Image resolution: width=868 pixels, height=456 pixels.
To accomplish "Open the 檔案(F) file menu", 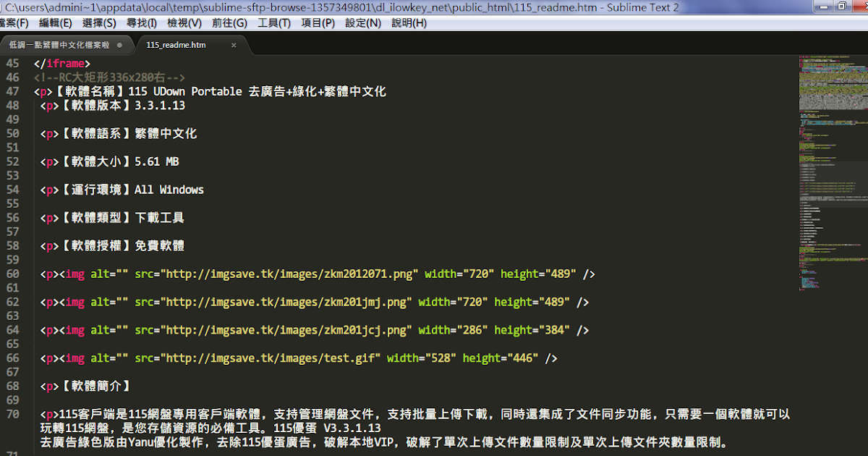I will pyautogui.click(x=14, y=22).
